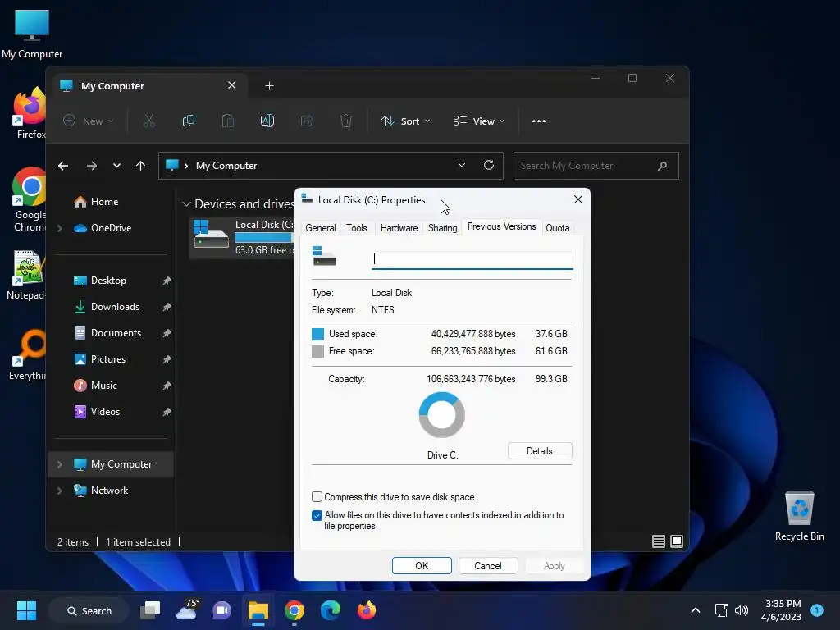Open the View dropdown menu
Screen dimensions: 840x630
coord(479,121)
